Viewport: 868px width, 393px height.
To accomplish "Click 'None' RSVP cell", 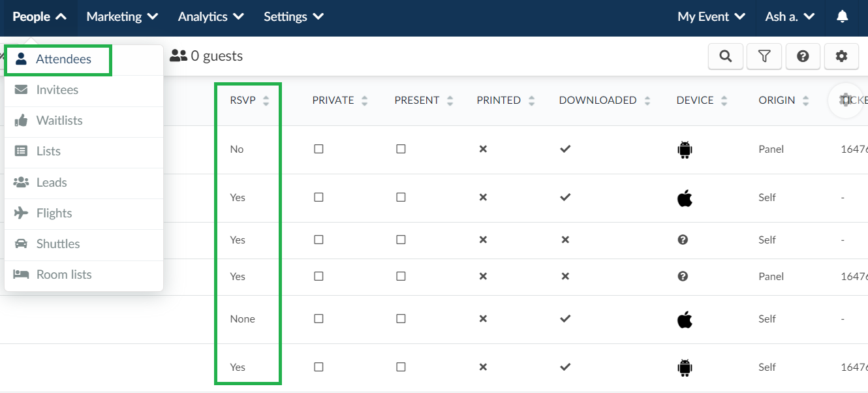I will [242, 319].
